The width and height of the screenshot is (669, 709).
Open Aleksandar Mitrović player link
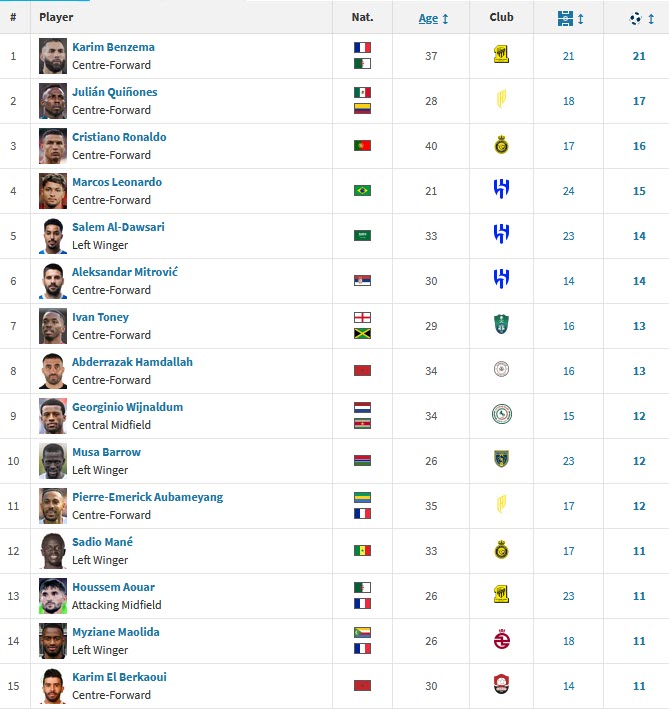pos(125,272)
